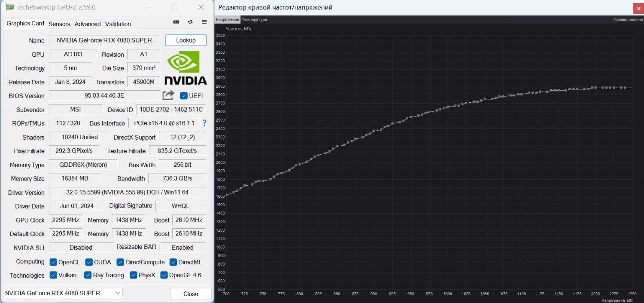Screen dimensions: 644x303
Task: Click the GPU-Z screenshot camera icon
Action: point(176,22)
